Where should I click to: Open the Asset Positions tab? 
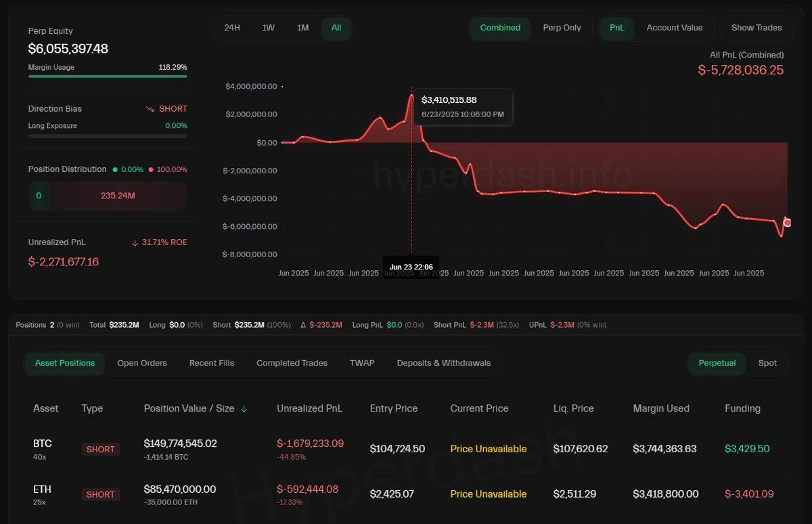coord(65,363)
